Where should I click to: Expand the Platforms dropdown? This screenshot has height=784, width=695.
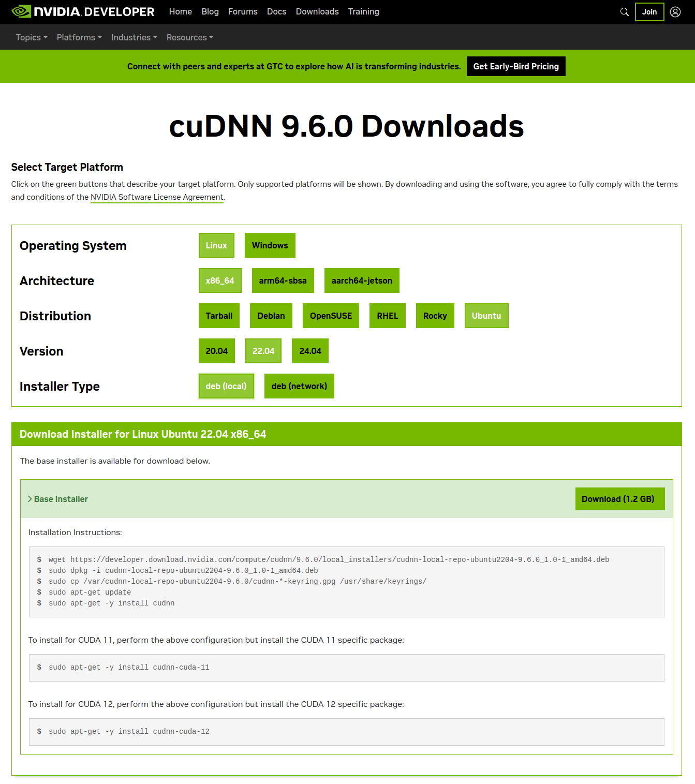pyautogui.click(x=79, y=37)
